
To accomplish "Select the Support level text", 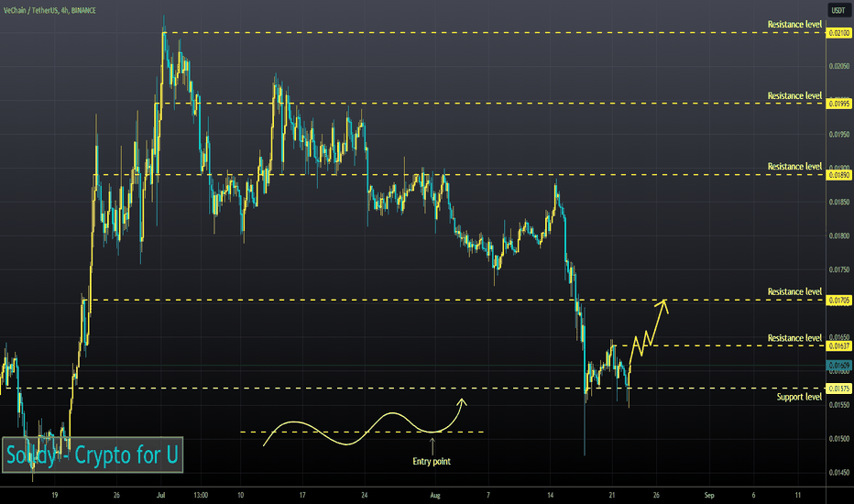I will [799, 397].
